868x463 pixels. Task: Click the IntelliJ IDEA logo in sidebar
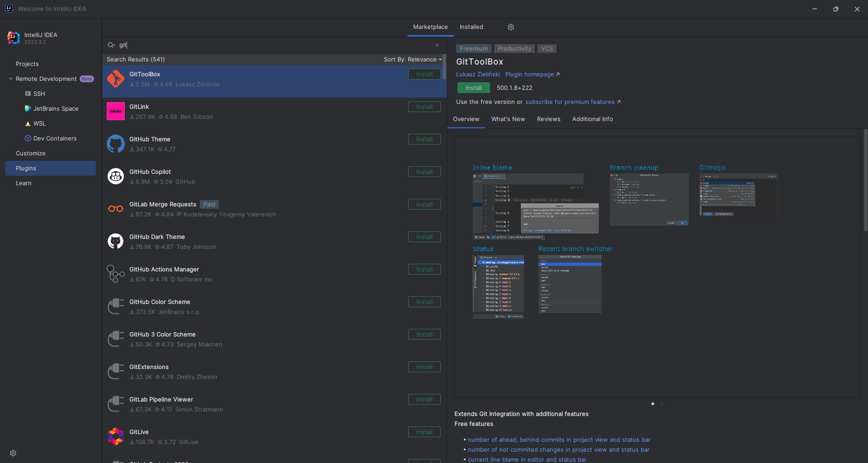[x=14, y=38]
